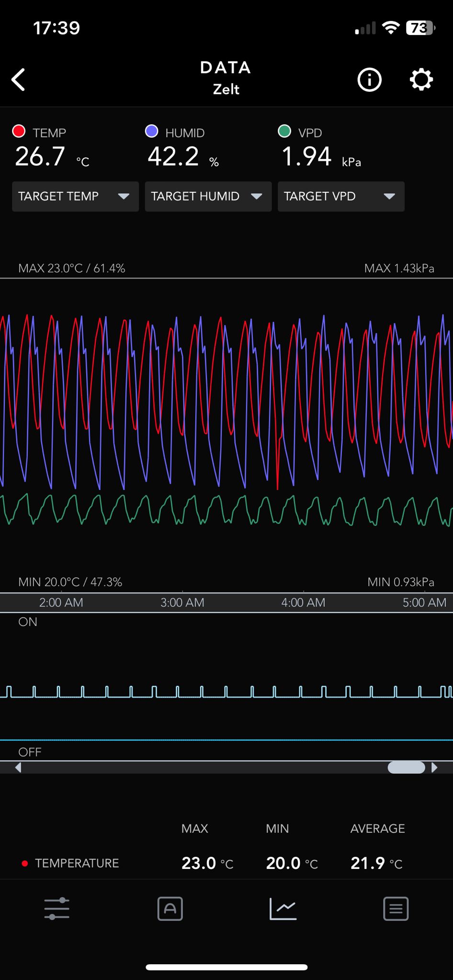Select the TEMPERATURE statistics row
Screen dimensions: 453x980
pyautogui.click(x=77, y=863)
